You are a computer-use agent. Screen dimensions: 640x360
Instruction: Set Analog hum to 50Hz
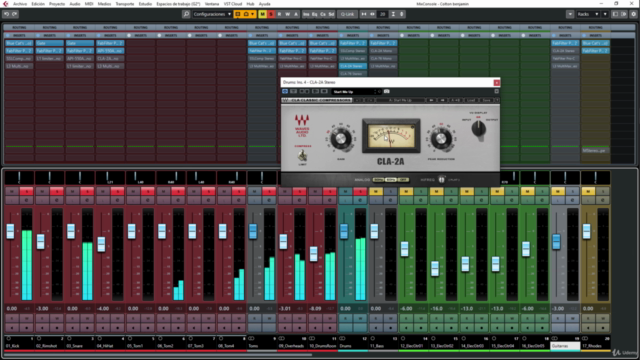(x=378, y=180)
